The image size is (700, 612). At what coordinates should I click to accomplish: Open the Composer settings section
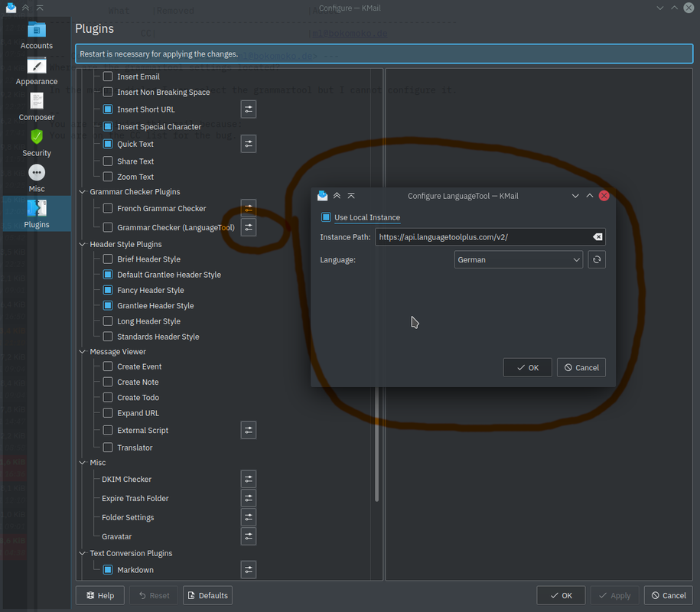[x=37, y=107]
